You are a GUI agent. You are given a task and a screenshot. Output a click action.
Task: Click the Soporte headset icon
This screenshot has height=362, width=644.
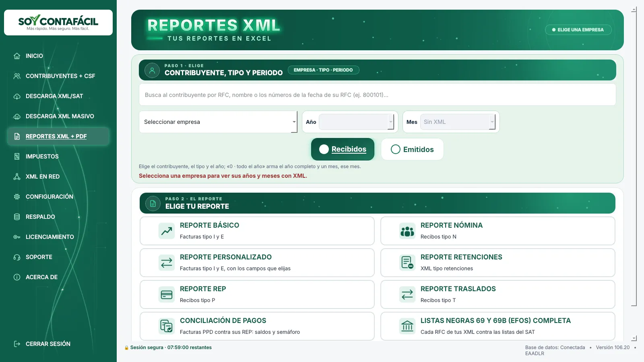click(x=17, y=257)
